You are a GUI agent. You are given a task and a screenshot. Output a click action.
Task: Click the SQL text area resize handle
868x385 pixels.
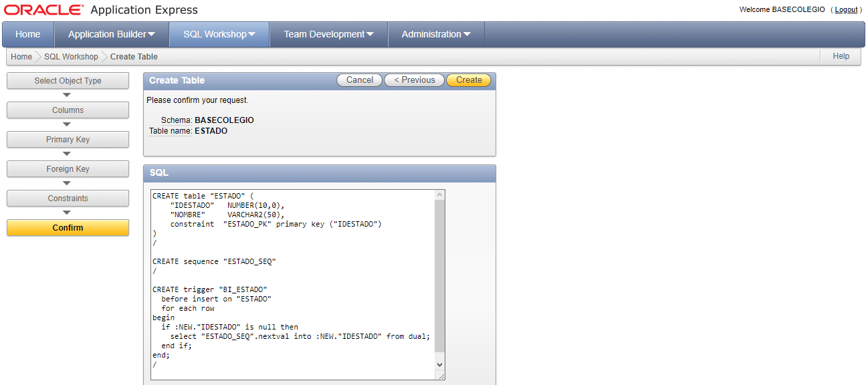[x=441, y=376]
